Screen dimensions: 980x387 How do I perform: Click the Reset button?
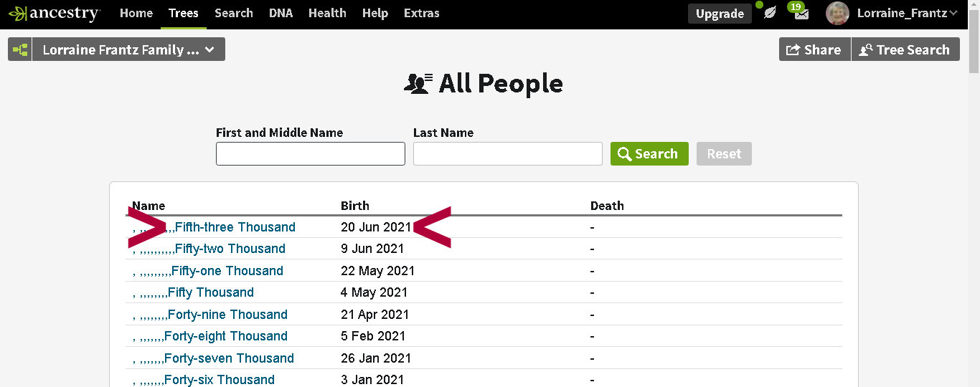[x=724, y=154]
